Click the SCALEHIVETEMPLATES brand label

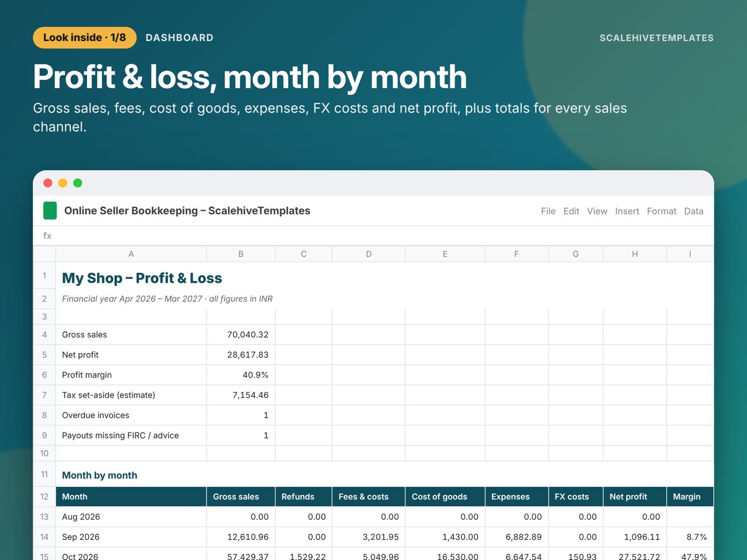(656, 38)
